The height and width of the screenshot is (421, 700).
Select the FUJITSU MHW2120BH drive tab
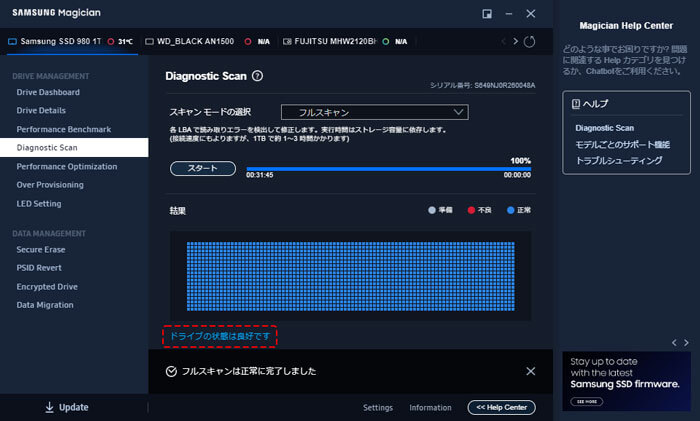click(346, 42)
